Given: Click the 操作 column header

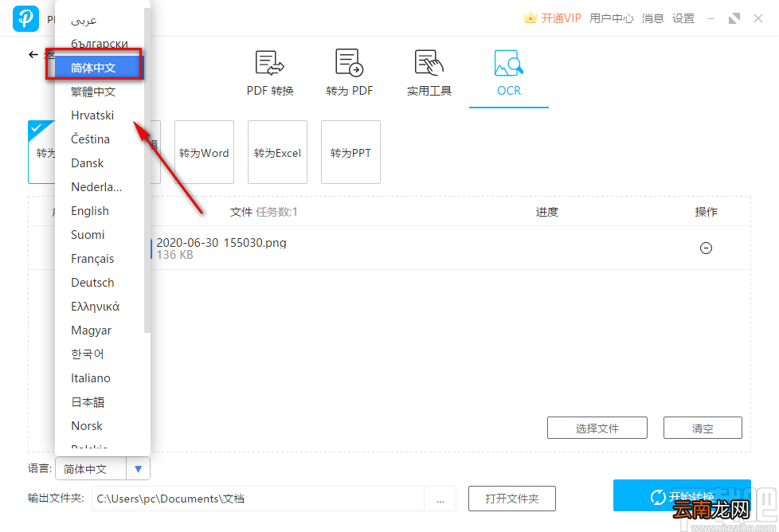Looking at the screenshot, I should click(x=706, y=212).
